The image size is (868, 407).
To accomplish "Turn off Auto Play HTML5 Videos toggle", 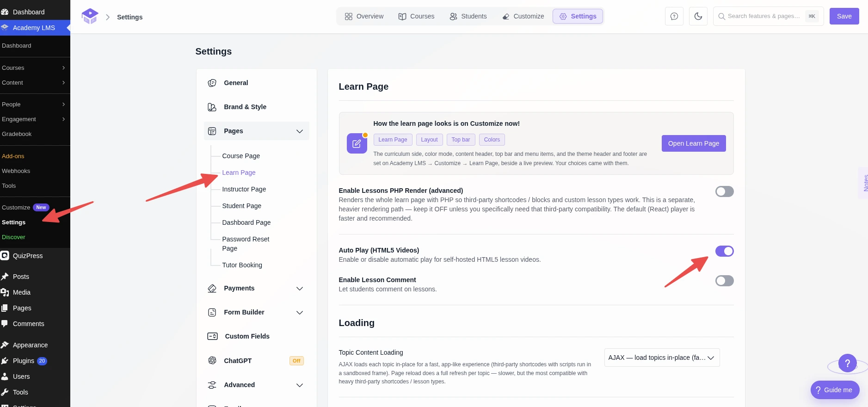I will (724, 251).
